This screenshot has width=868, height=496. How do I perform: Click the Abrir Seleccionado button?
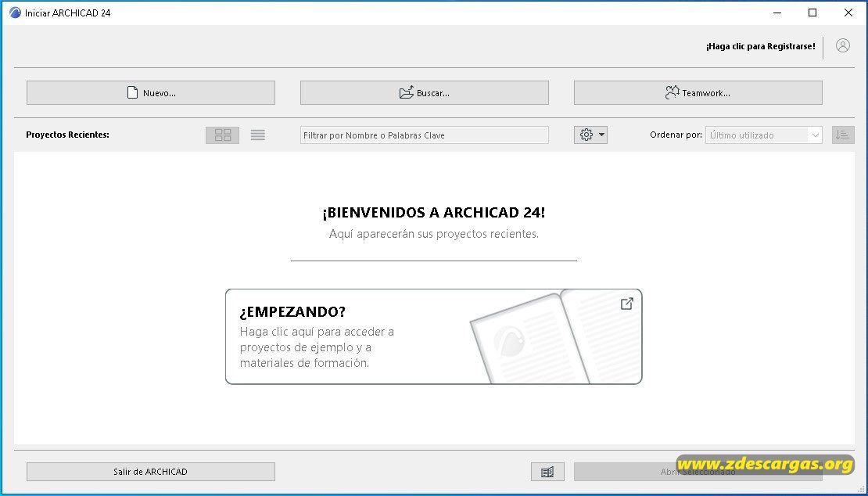pos(698,472)
